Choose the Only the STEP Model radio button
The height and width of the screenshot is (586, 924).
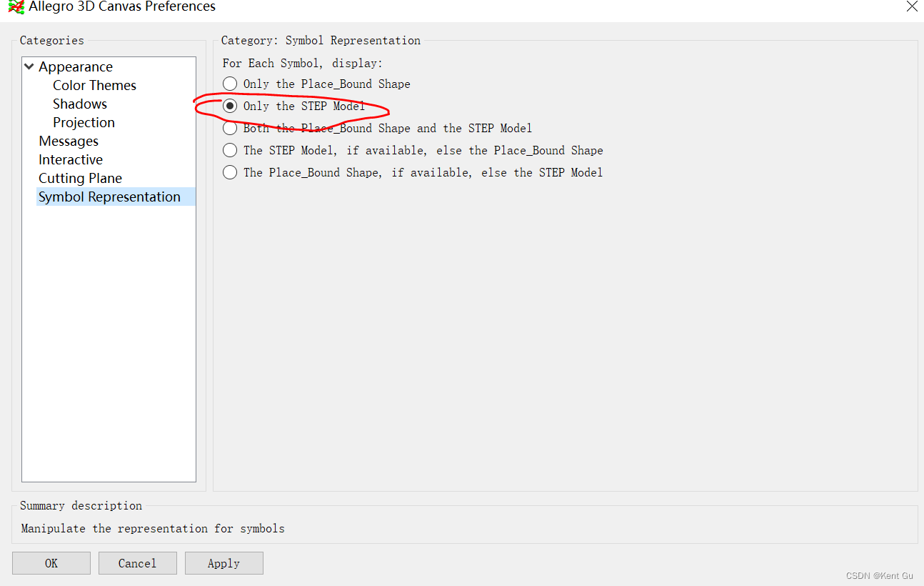click(x=230, y=106)
